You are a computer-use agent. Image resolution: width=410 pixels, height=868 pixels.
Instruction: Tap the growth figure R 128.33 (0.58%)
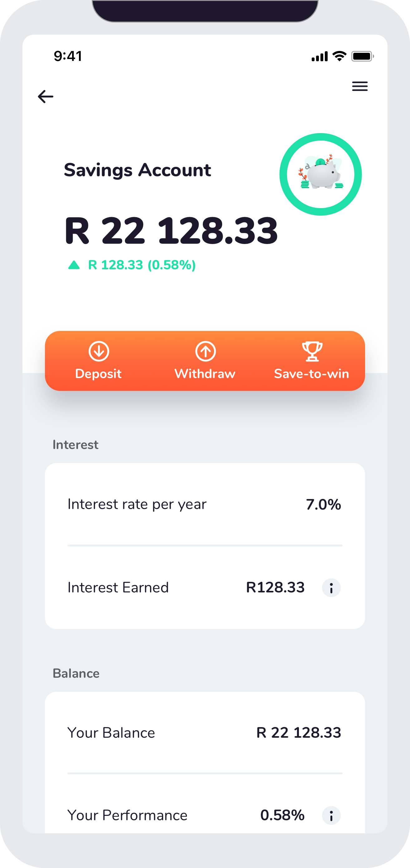[141, 265]
